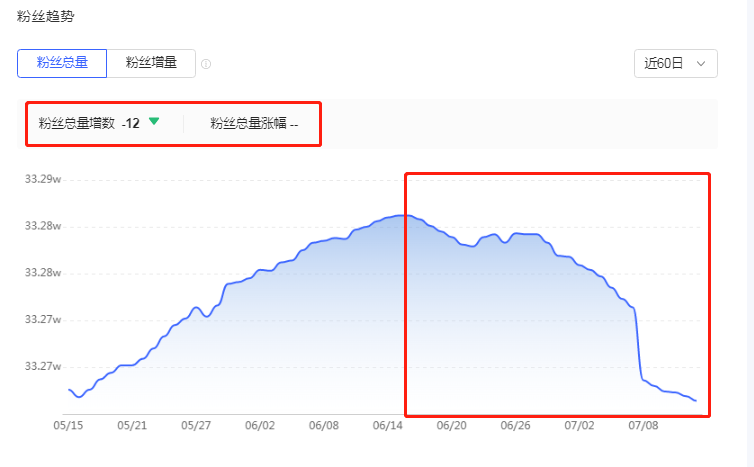Click the 33.29w y-axis label
Screen dimensions: 754x467
(43, 179)
